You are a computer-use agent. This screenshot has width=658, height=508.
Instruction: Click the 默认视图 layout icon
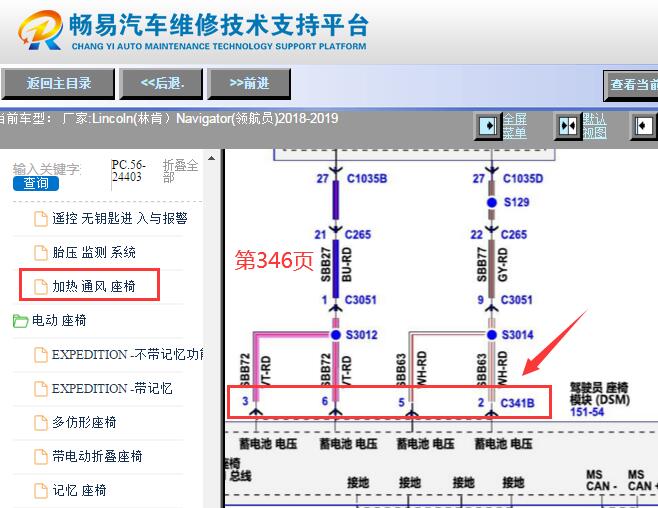point(568,125)
